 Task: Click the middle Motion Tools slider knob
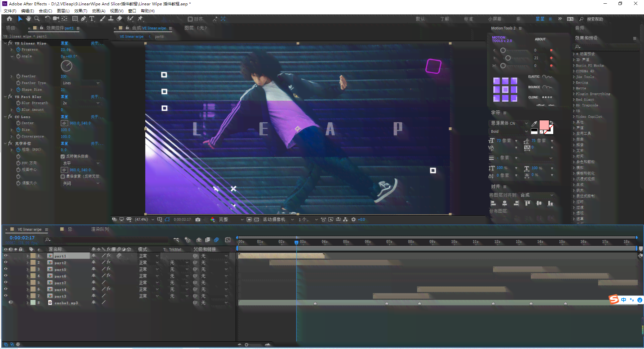[x=508, y=58]
